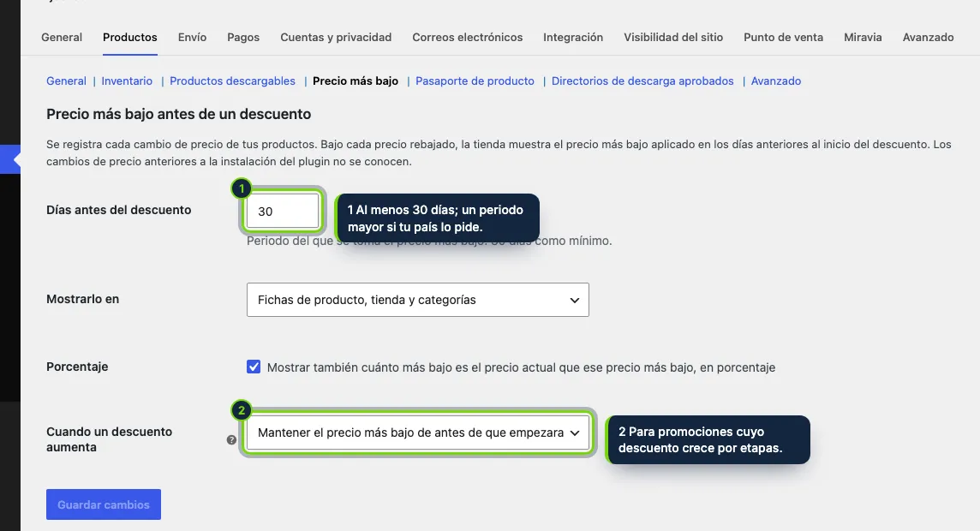The height and width of the screenshot is (531, 980).
Task: Click the 'Días antes del descuento' label
Action: (x=119, y=210)
